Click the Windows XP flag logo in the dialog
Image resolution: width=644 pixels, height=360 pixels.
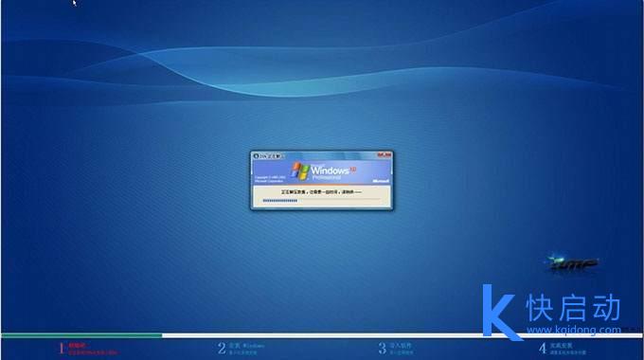tap(300, 171)
